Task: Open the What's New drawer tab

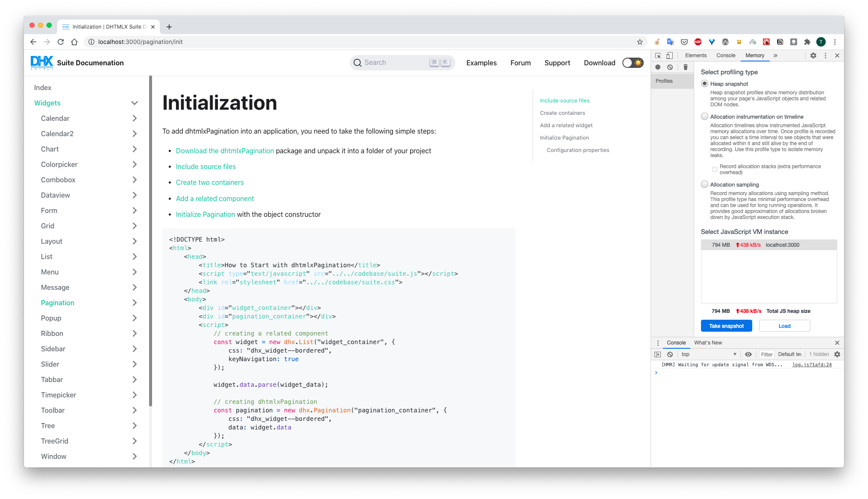Action: click(x=708, y=343)
